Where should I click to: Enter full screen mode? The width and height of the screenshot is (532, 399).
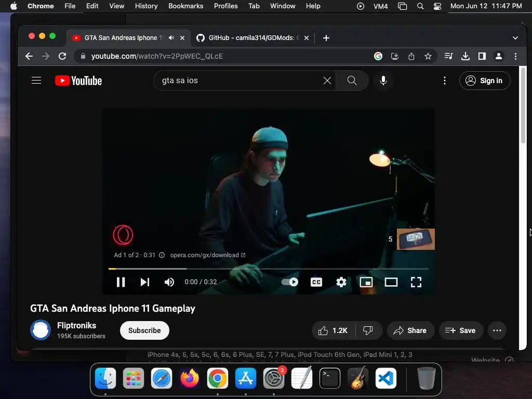pos(416,282)
